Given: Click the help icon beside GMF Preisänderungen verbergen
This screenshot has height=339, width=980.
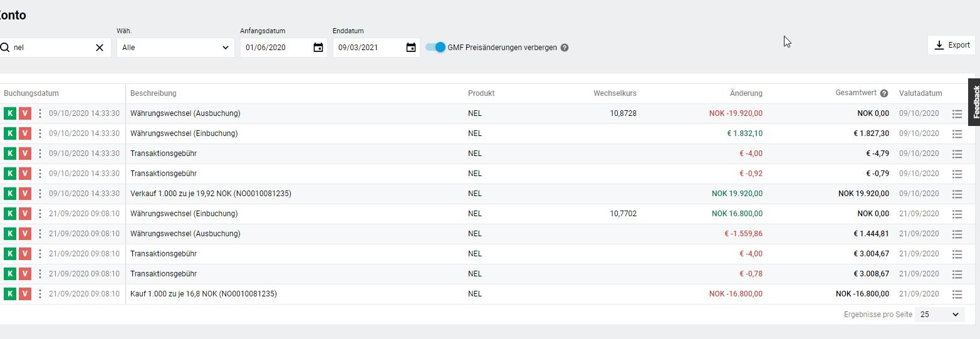Looking at the screenshot, I should [x=565, y=48].
